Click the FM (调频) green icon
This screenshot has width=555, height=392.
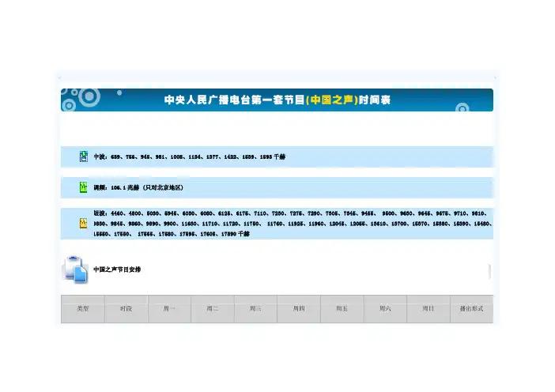83,188
